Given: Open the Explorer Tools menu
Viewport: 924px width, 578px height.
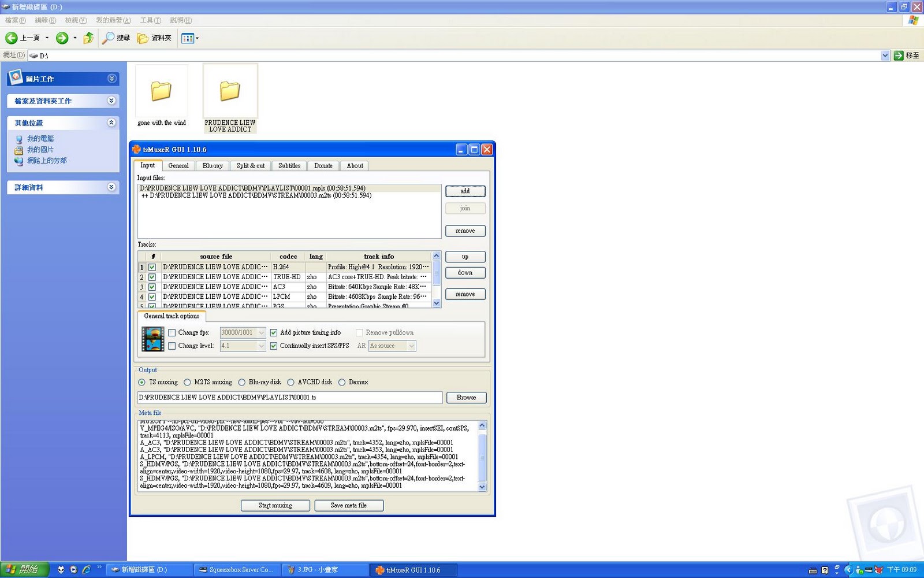Looking at the screenshot, I should coord(150,20).
